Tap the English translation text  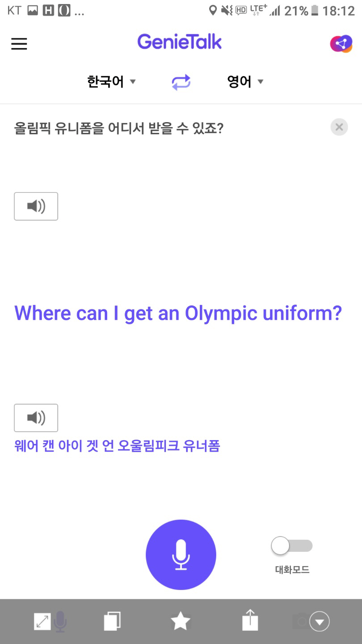point(178,313)
